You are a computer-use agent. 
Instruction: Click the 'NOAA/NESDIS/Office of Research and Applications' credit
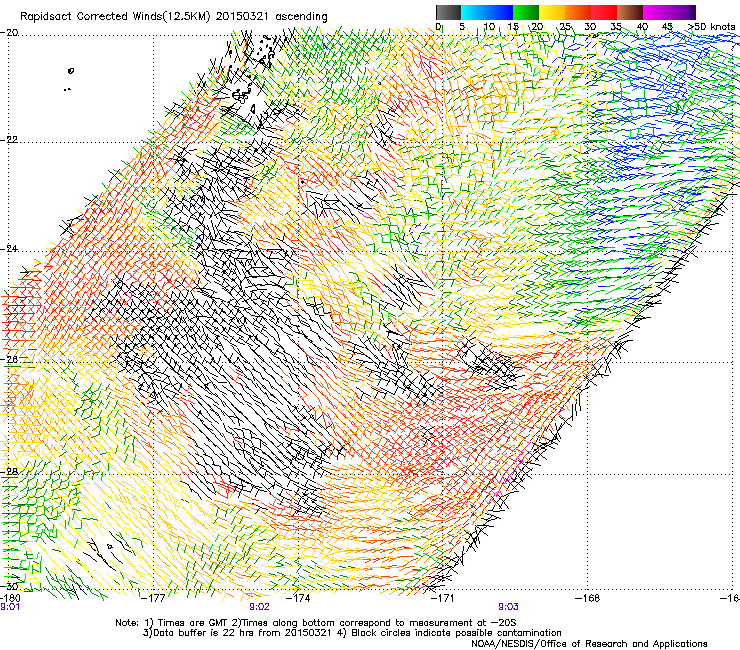pyautogui.click(x=589, y=643)
